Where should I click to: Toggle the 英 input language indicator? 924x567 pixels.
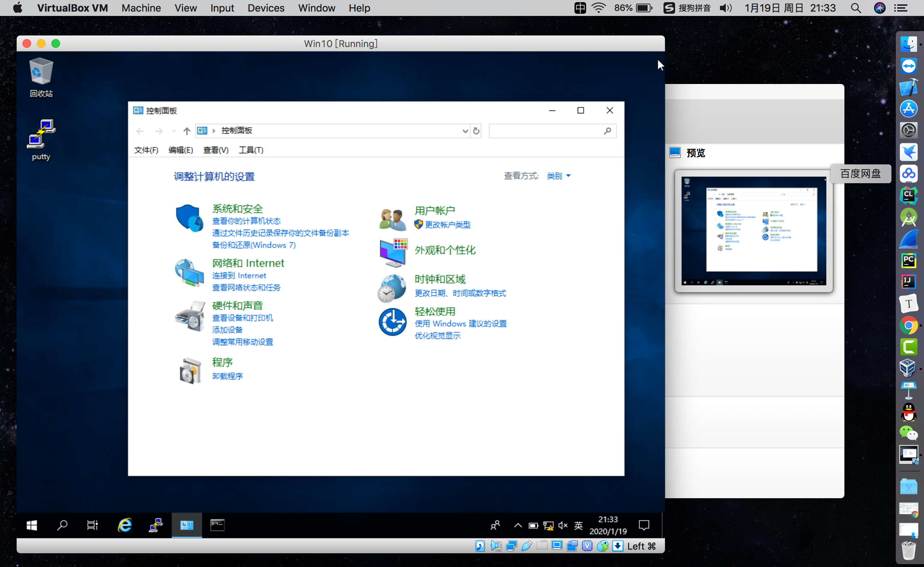tap(578, 525)
